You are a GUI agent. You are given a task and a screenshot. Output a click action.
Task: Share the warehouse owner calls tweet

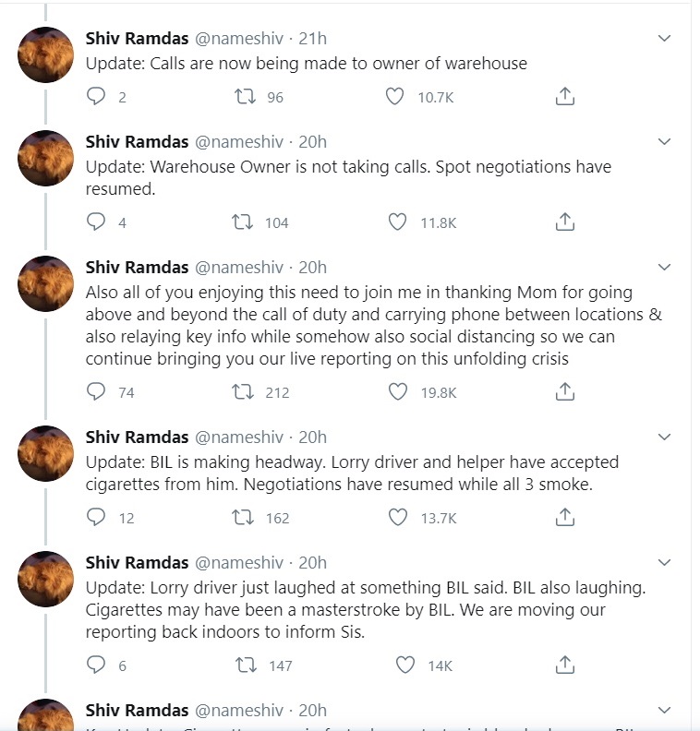click(x=565, y=97)
